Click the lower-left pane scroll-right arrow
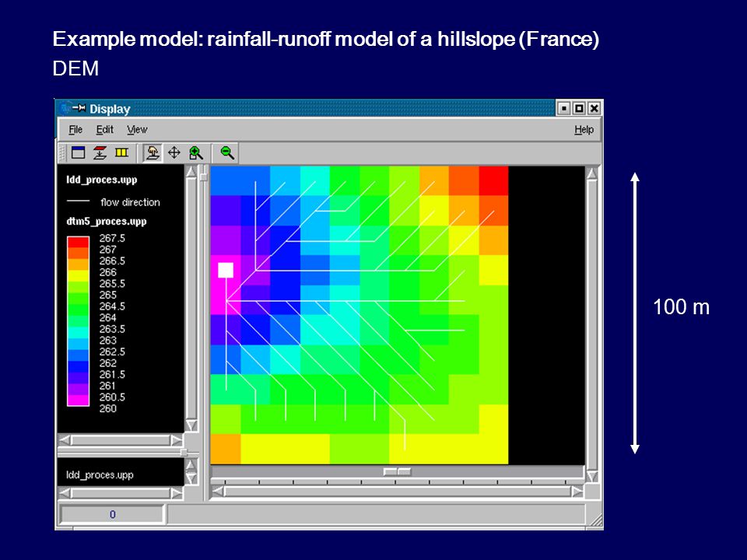 pyautogui.click(x=177, y=494)
